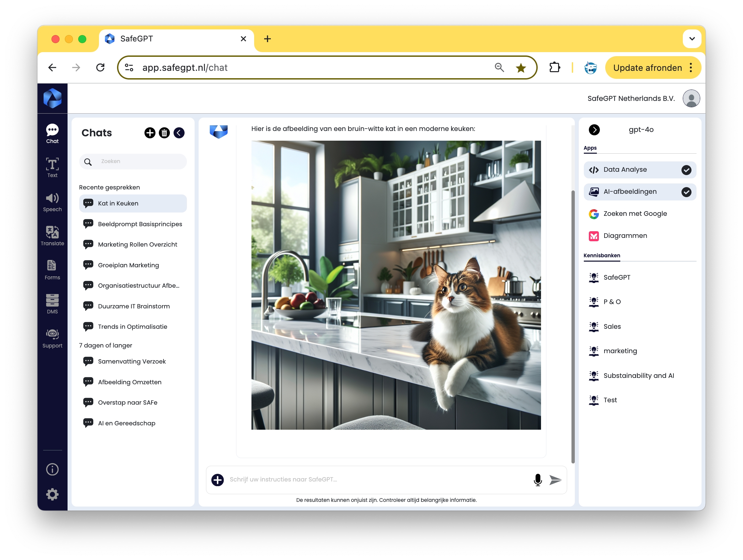Start a new chat with plus icon
The height and width of the screenshot is (560, 743).
(x=150, y=133)
